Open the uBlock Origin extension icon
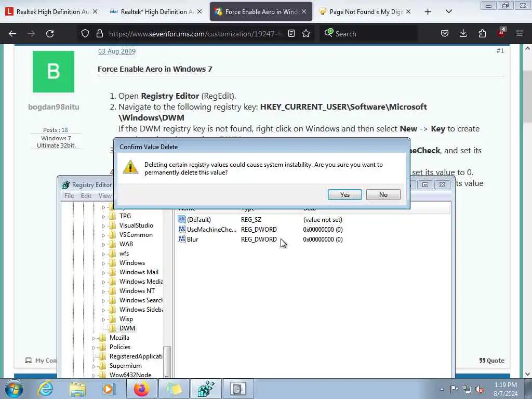The height and width of the screenshot is (399, 532). click(501, 33)
